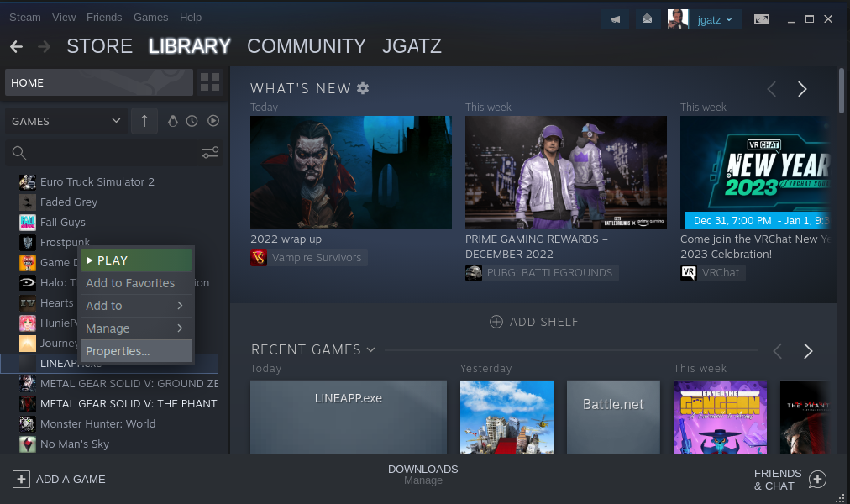Open What's New settings gear
Viewport: 850px width, 504px height.
[x=363, y=88]
